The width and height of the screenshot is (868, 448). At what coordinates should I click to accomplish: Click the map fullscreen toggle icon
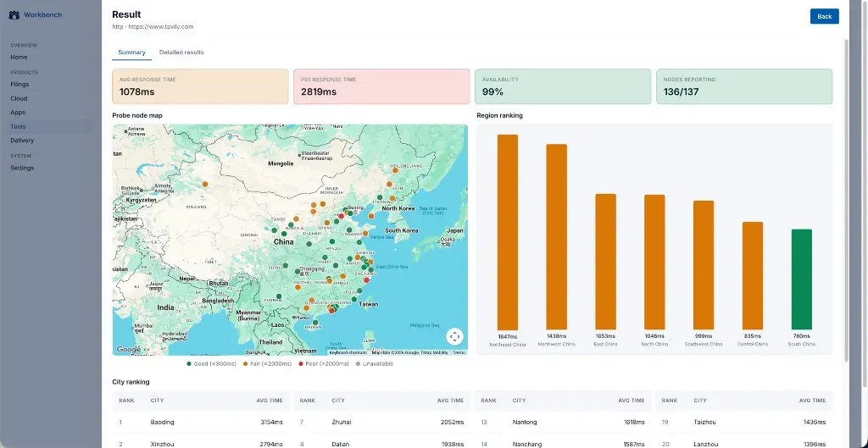(x=454, y=336)
